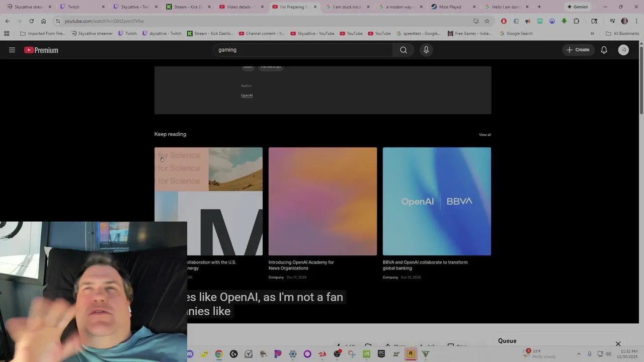Screen dimensions: 644x362
Task: Click the address bar URL
Action: pyautogui.click(x=104, y=21)
